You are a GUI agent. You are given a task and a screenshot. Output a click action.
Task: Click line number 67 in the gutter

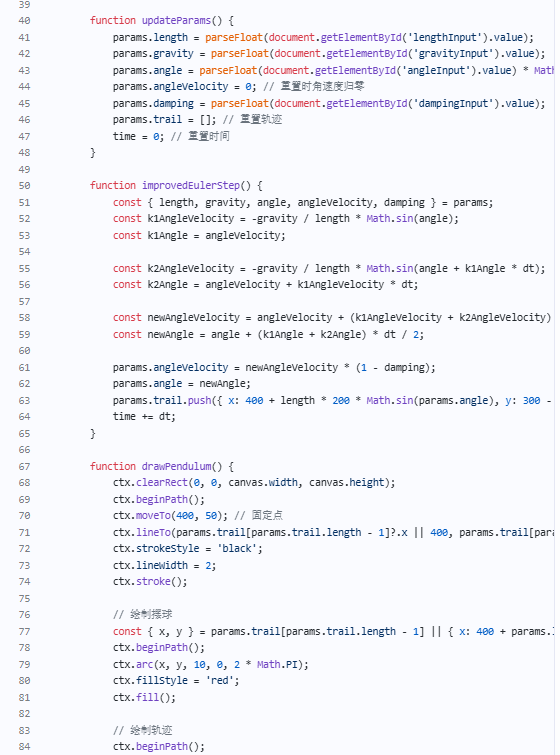point(24,467)
